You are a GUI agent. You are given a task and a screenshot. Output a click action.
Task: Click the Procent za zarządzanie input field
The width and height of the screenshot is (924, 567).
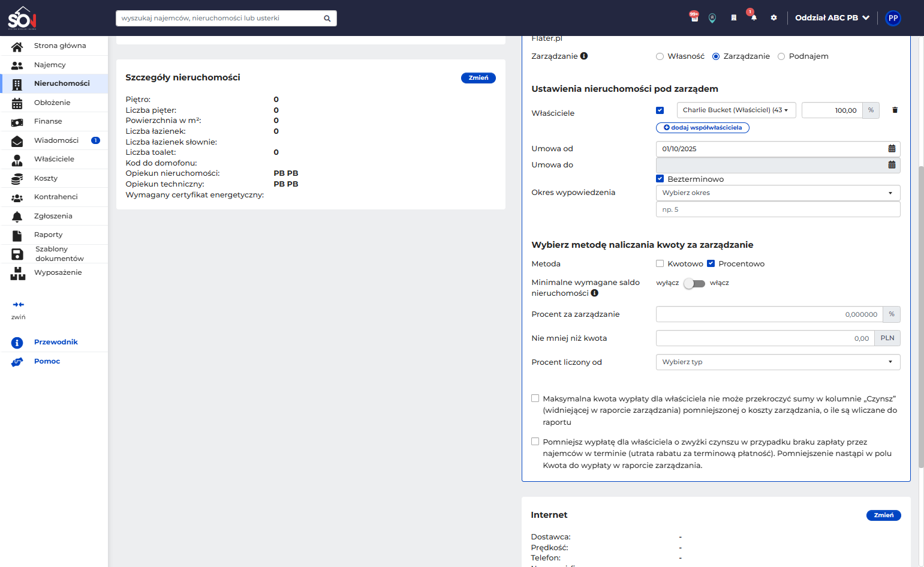769,314
